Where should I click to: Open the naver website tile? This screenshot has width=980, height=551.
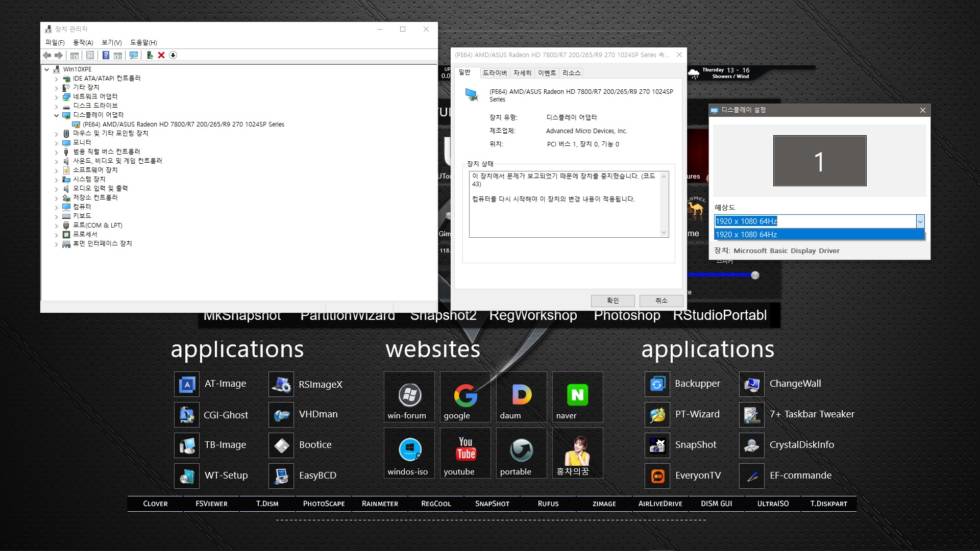pos(577,397)
